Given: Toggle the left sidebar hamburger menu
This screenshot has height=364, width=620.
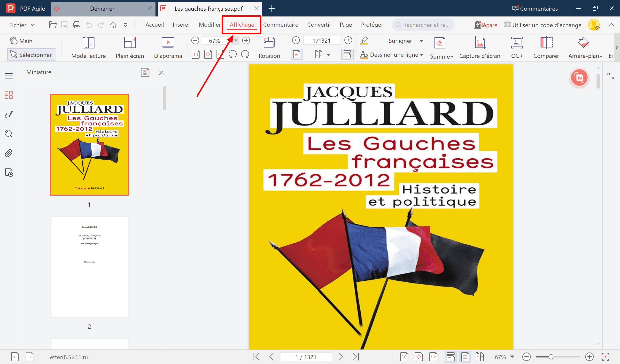Looking at the screenshot, I should (9, 76).
